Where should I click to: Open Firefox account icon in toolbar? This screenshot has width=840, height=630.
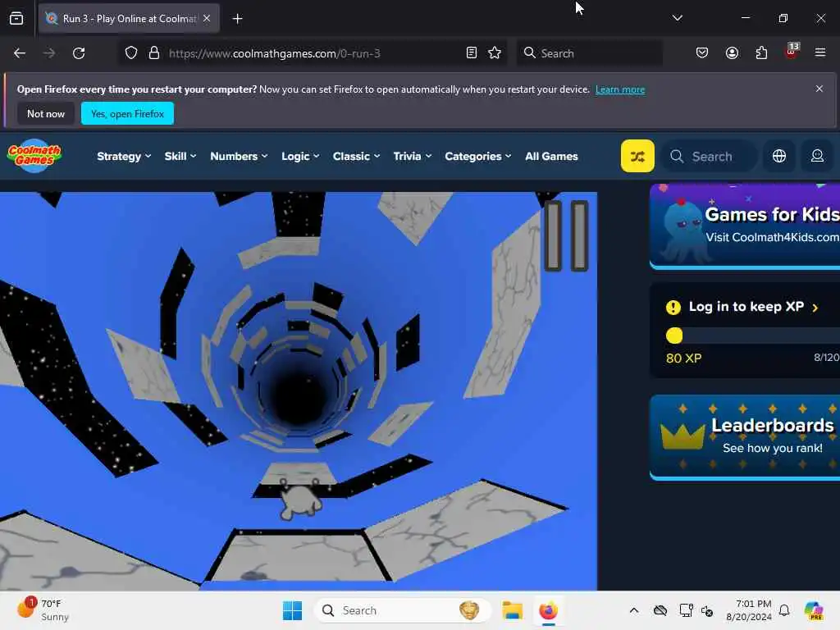click(x=732, y=53)
